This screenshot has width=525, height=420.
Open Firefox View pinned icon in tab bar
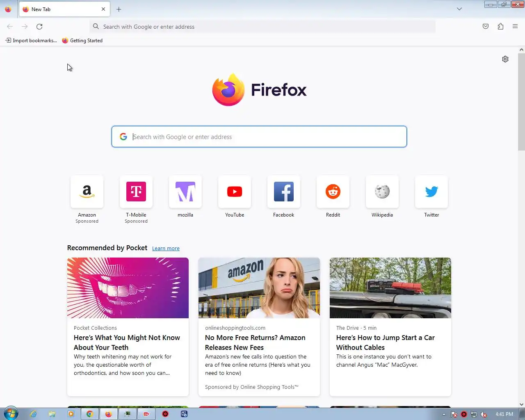8,9
